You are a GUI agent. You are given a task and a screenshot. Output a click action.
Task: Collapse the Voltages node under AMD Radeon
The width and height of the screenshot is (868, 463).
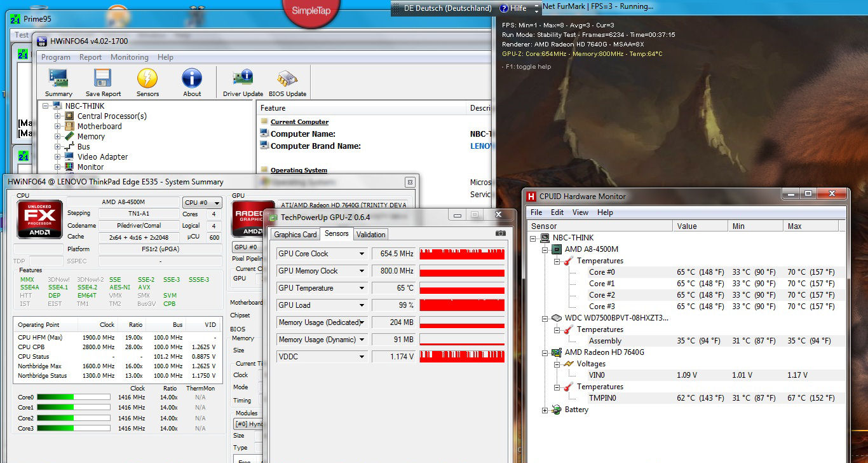[557, 364]
